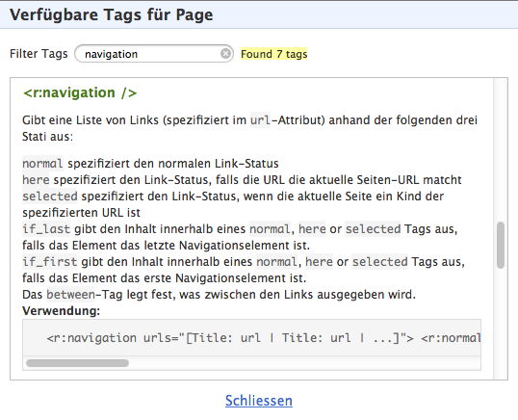This screenshot has width=518, height=420.
Task: Close the dialog via Schliessen link
Action: tap(259, 401)
